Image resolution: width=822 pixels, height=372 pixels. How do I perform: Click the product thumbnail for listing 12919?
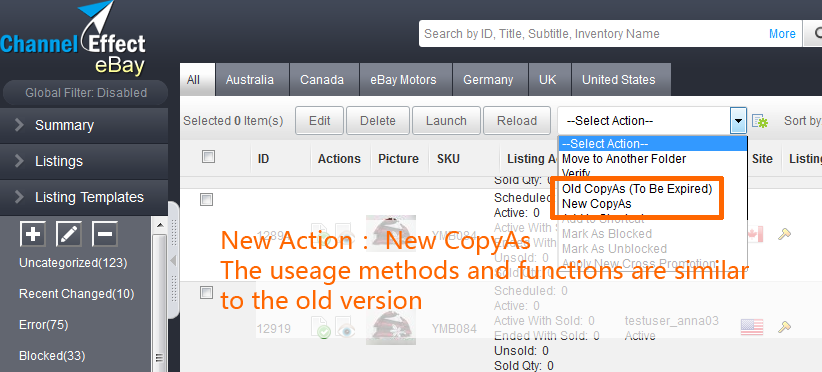pos(391,325)
